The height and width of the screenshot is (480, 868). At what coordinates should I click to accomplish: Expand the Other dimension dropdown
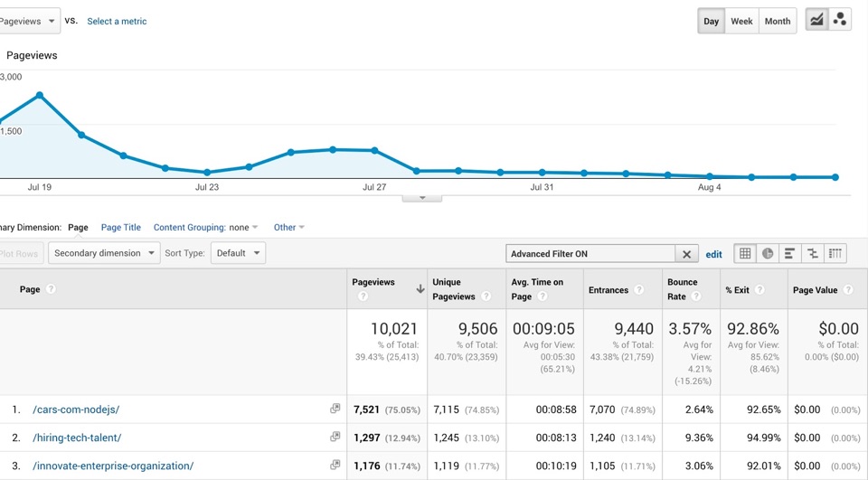tap(289, 227)
